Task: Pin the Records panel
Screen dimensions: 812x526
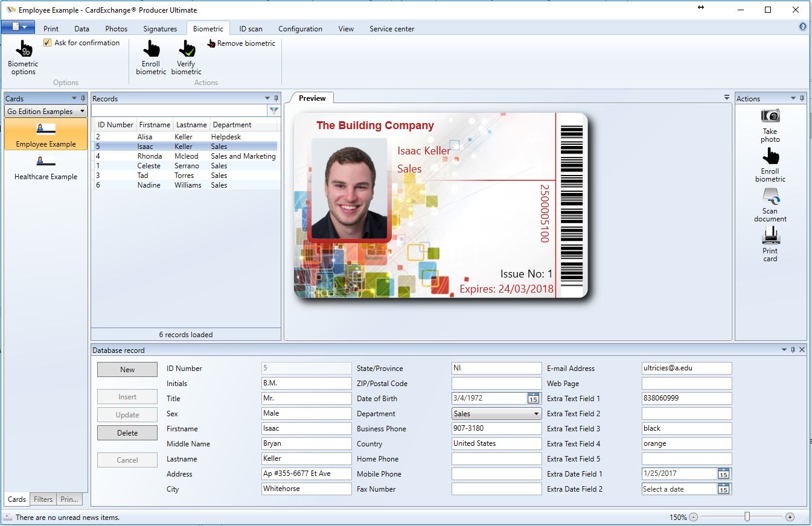Action: [277, 98]
